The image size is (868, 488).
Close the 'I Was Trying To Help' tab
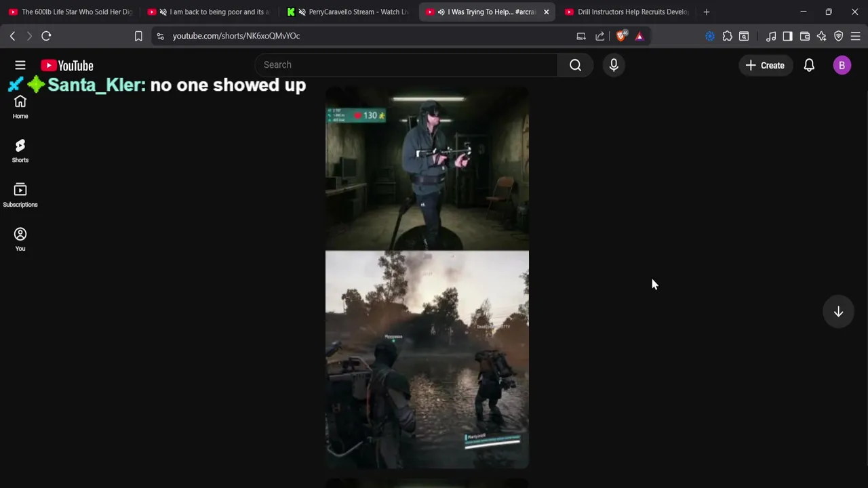pyautogui.click(x=546, y=12)
